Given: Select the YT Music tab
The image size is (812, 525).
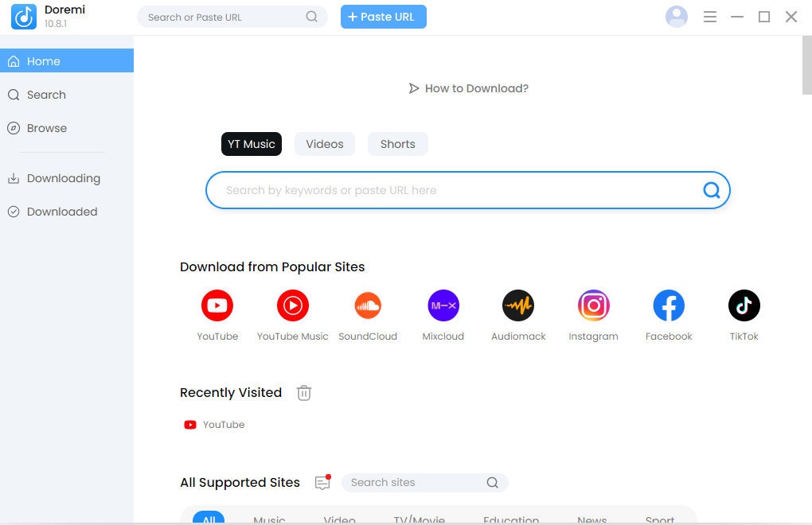Looking at the screenshot, I should click(251, 144).
